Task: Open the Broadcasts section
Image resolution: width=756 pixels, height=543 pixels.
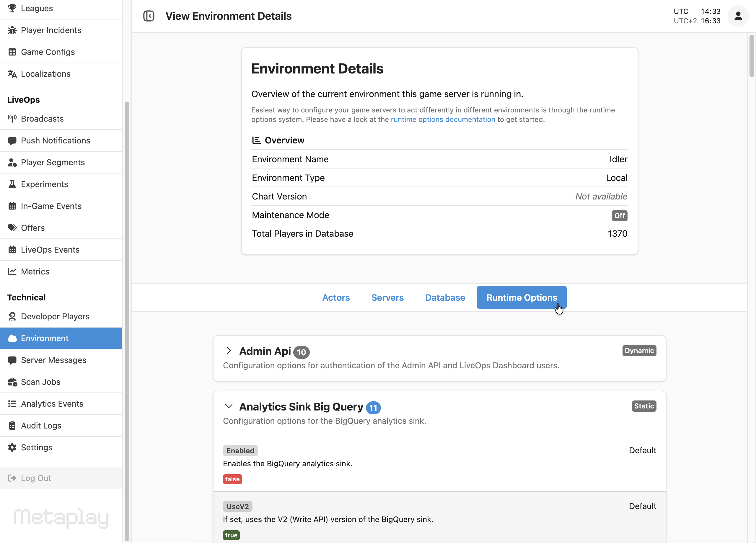Action: click(42, 119)
